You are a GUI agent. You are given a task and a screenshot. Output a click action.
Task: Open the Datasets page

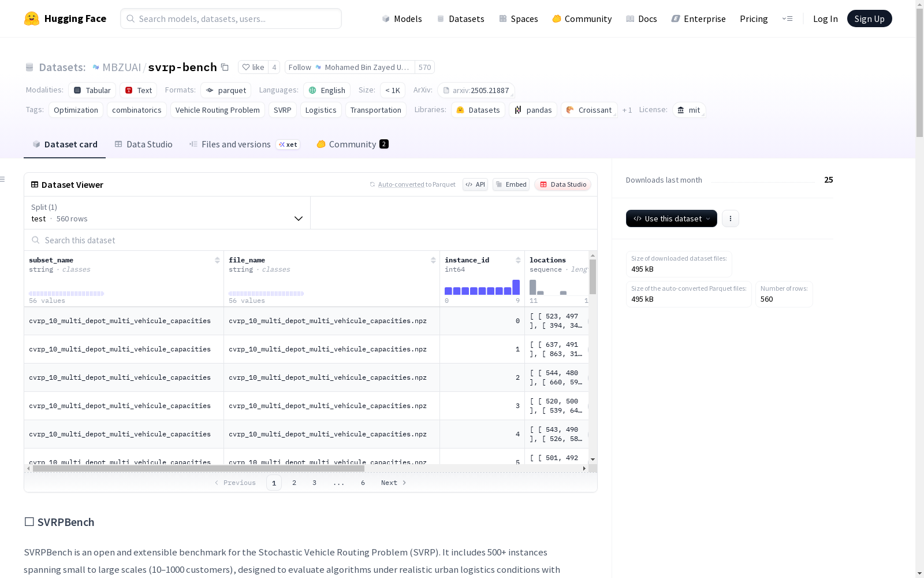[460, 18]
